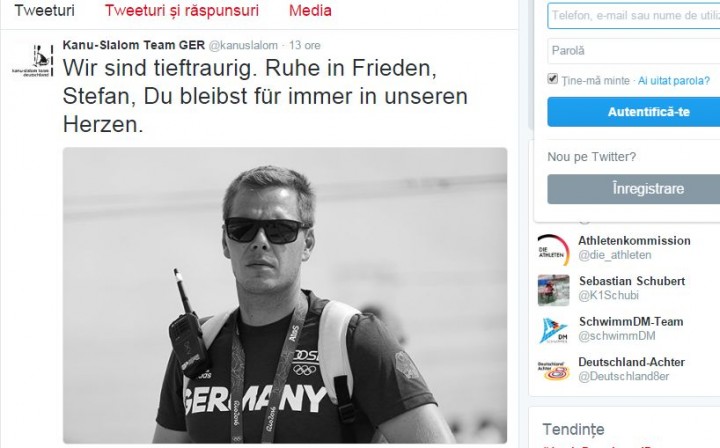Switch to Tweeturi și răspunsuri tab
720x448 pixels.
pyautogui.click(x=182, y=11)
